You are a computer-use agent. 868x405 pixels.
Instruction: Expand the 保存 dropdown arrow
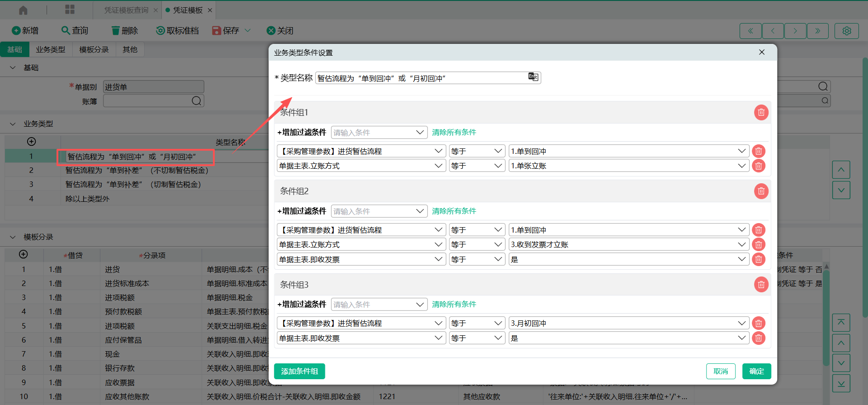[248, 30]
